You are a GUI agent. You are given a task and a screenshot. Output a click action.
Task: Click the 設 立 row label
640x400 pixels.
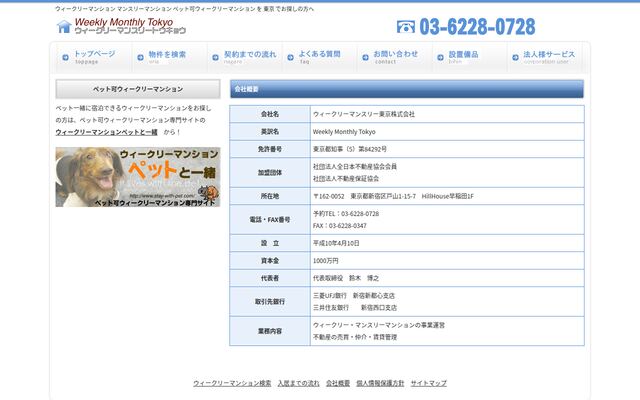click(270, 243)
